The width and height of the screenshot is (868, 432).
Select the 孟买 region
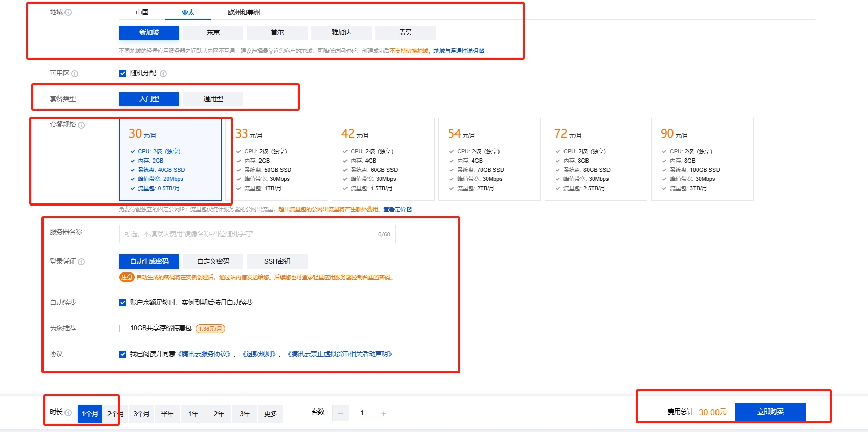click(x=405, y=33)
